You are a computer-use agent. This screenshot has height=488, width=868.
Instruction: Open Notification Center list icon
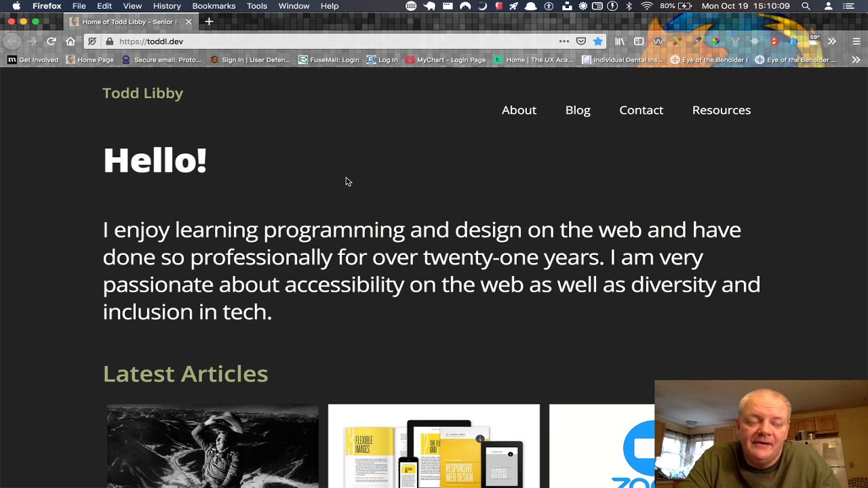tap(848, 6)
